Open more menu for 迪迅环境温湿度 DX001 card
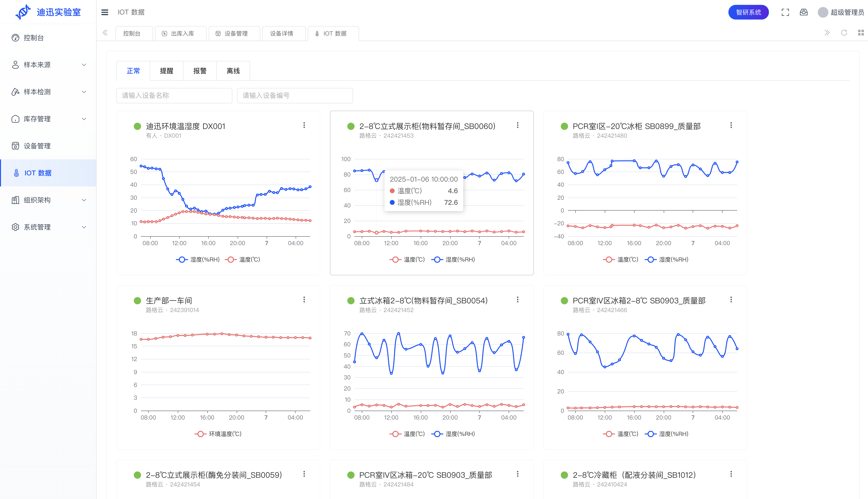The width and height of the screenshot is (868, 499). [x=304, y=125]
